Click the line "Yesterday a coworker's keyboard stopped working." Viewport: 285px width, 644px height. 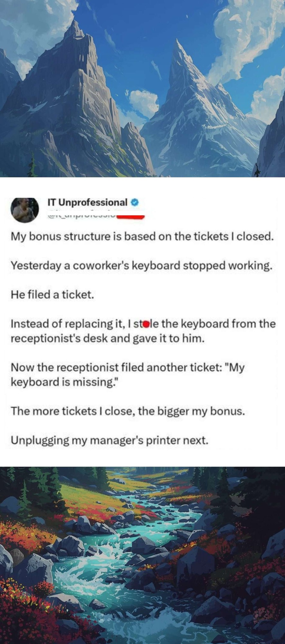142,266
